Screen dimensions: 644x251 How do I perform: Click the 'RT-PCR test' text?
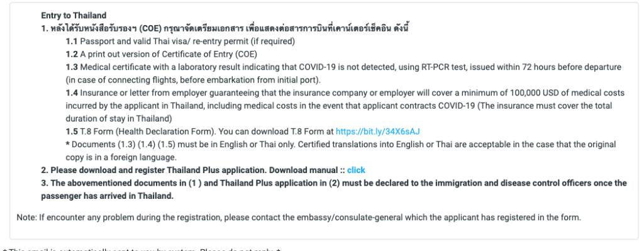(443, 67)
